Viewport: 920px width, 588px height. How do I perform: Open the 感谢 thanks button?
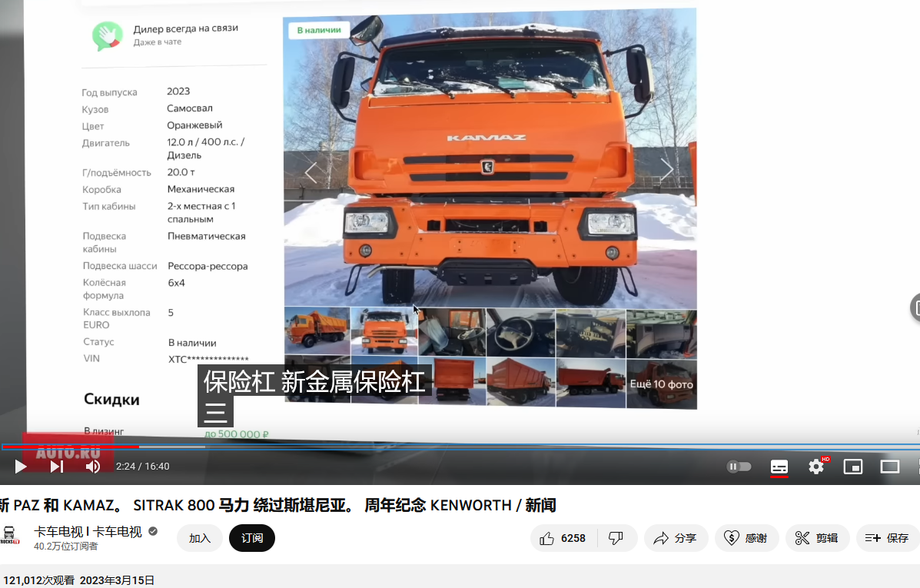[746, 538]
